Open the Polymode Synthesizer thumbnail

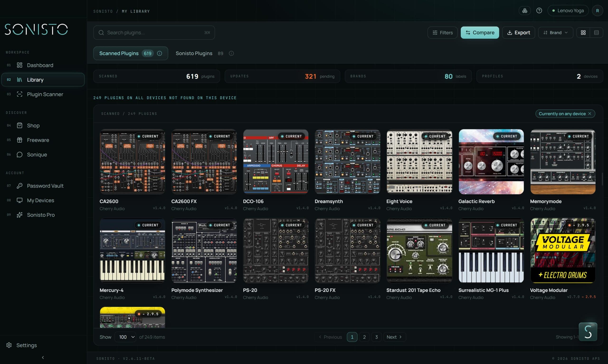[204, 251]
